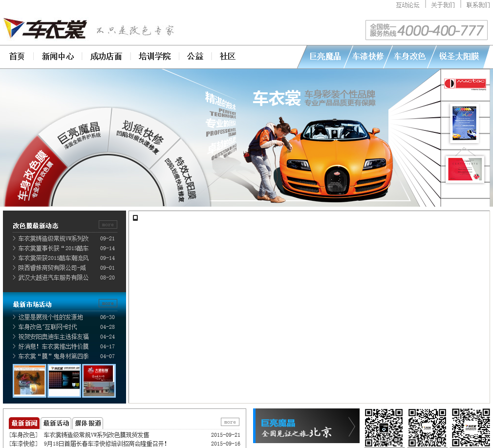
Task: Open 社区 menu item
Action: click(x=228, y=56)
